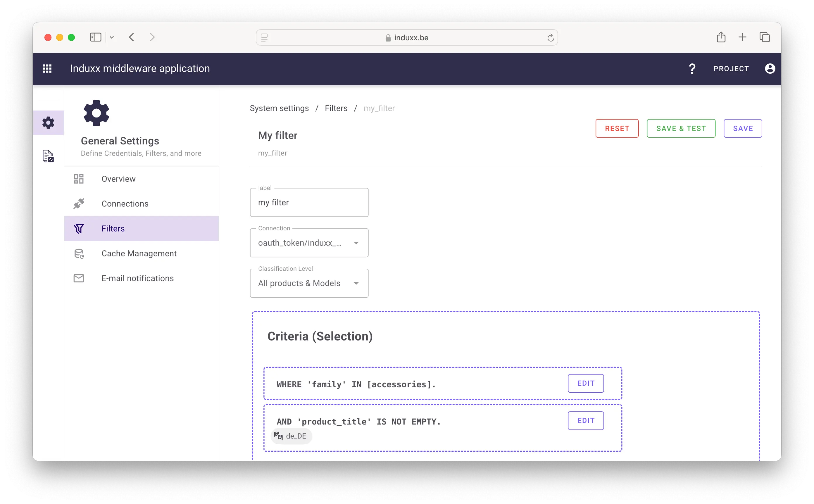Click the help question mark icon
814x504 pixels.
(x=692, y=69)
